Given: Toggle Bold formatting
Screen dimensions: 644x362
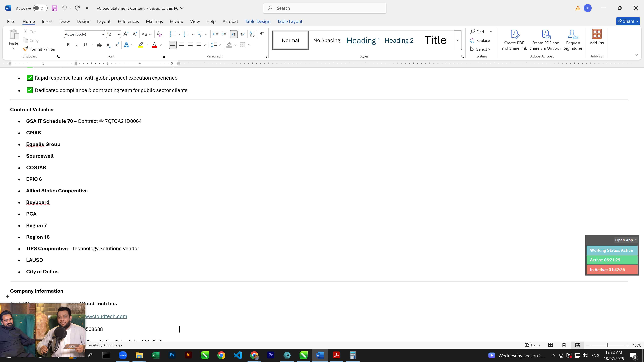Looking at the screenshot, I should coord(68,45).
